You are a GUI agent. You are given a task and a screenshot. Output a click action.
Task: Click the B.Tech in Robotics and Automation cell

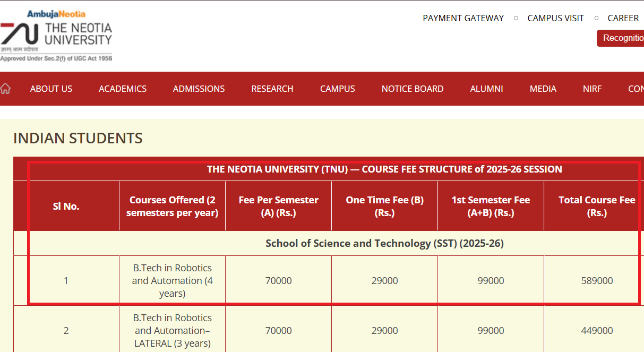[x=171, y=280]
